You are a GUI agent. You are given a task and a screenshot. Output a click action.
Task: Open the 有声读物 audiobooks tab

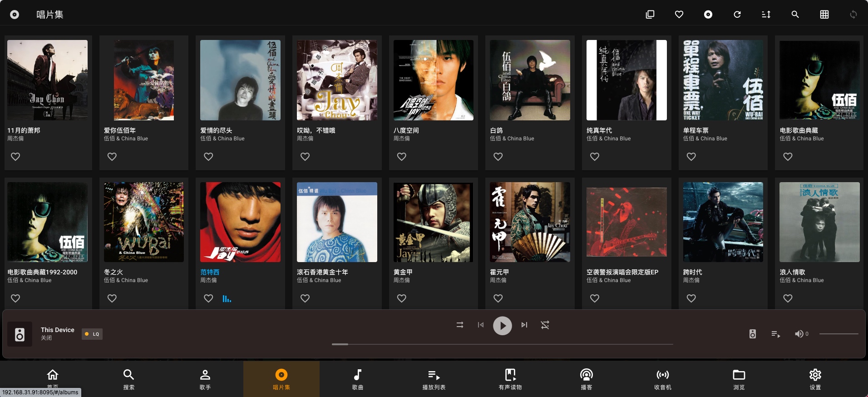tap(510, 379)
